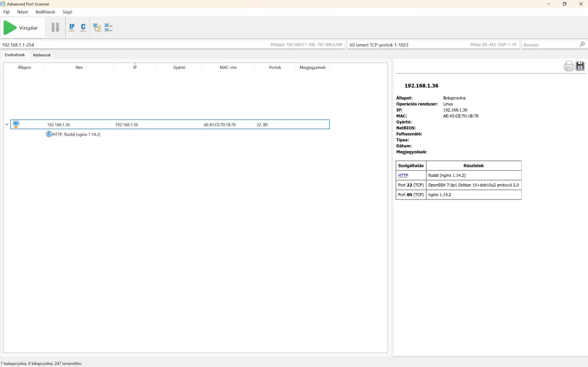Click the class C subnet icon
Image resolution: width=588 pixels, height=367 pixels.
83,28
